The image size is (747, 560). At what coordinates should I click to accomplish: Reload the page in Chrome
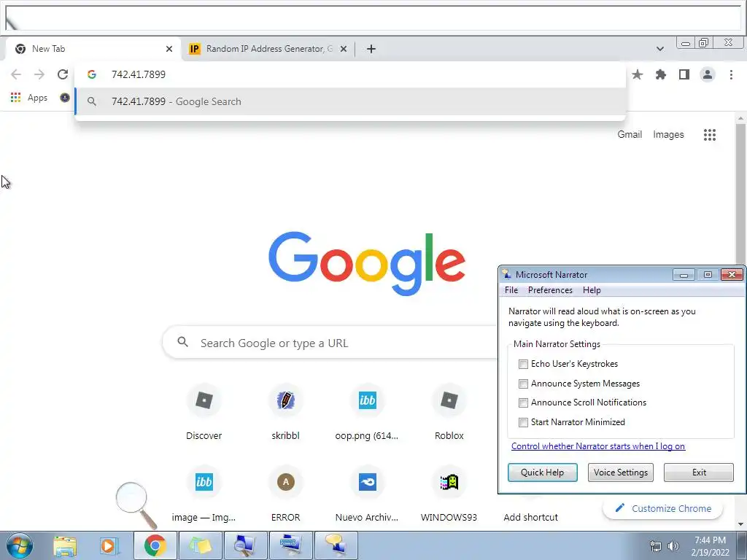tap(63, 74)
